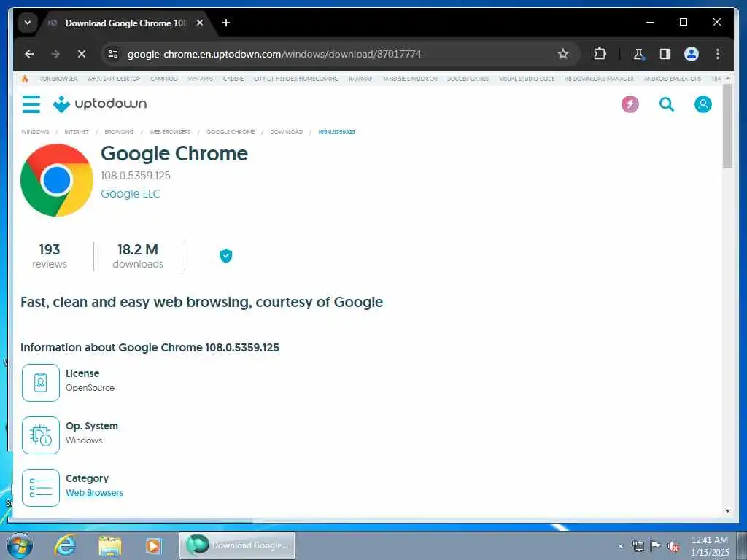This screenshot has width=747, height=560.
Task: Open the Windows Start button
Action: 20,545
